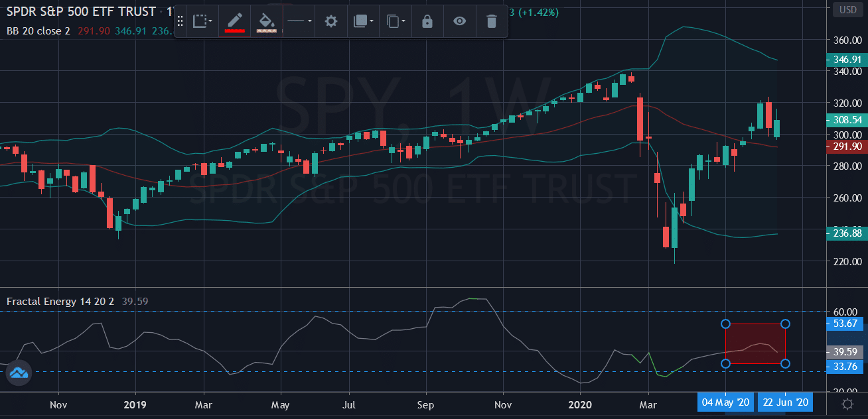
Task: Click the 346.91 upper band price label
Action: 847,60
